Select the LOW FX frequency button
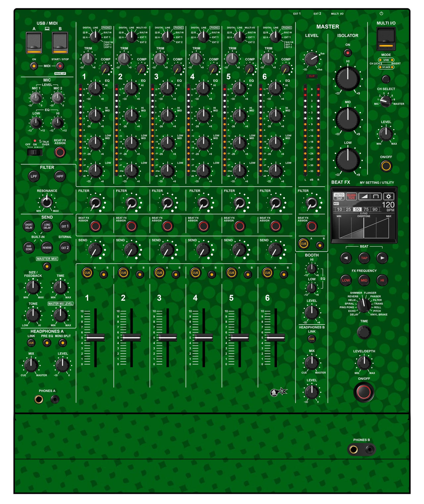Viewport: 424px width, 504px height. [x=346, y=280]
